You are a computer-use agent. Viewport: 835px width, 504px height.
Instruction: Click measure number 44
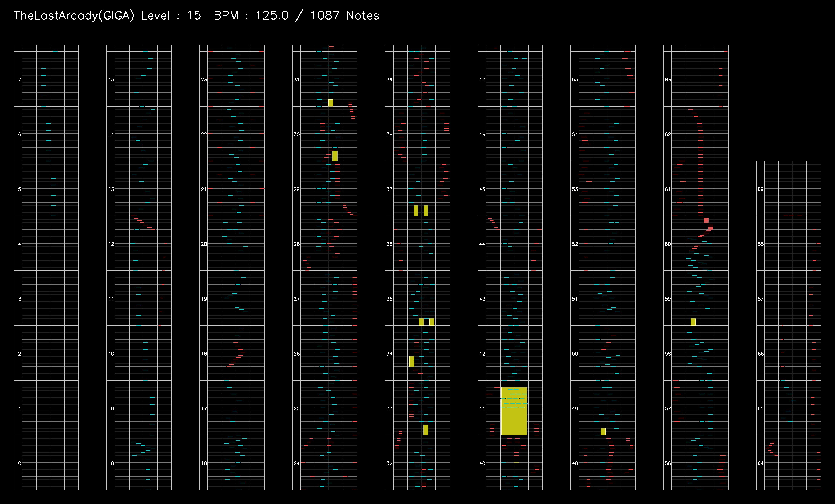[x=482, y=244]
